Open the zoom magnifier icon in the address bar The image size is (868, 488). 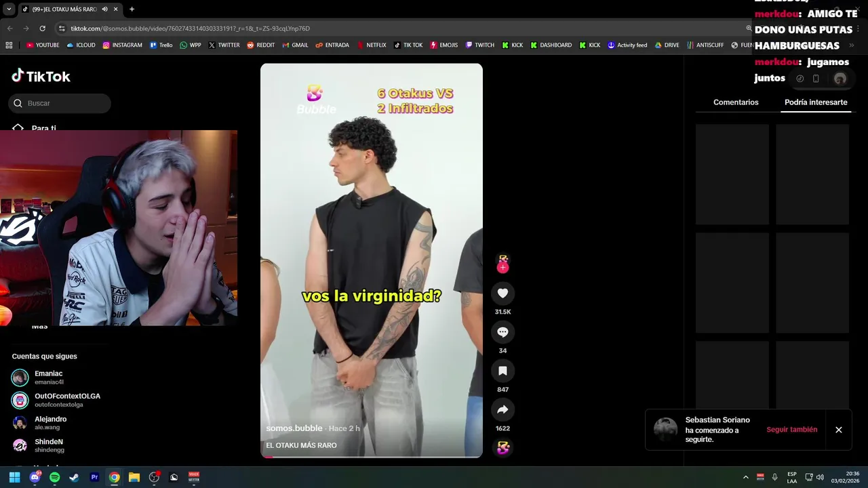pyautogui.click(x=749, y=28)
